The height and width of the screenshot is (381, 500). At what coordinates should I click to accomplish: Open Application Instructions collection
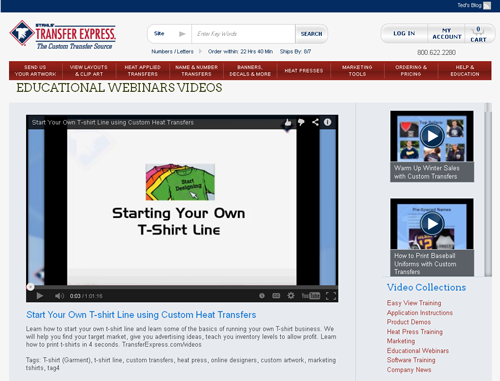click(x=420, y=313)
